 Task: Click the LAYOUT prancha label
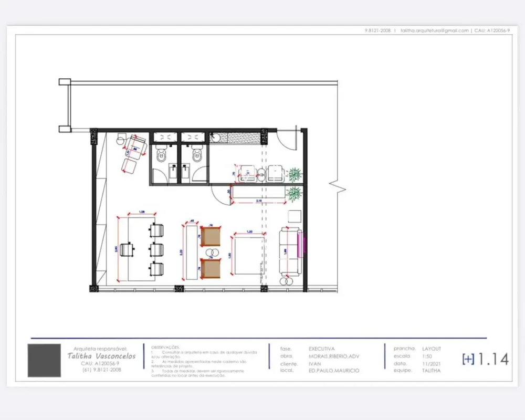pyautogui.click(x=432, y=349)
